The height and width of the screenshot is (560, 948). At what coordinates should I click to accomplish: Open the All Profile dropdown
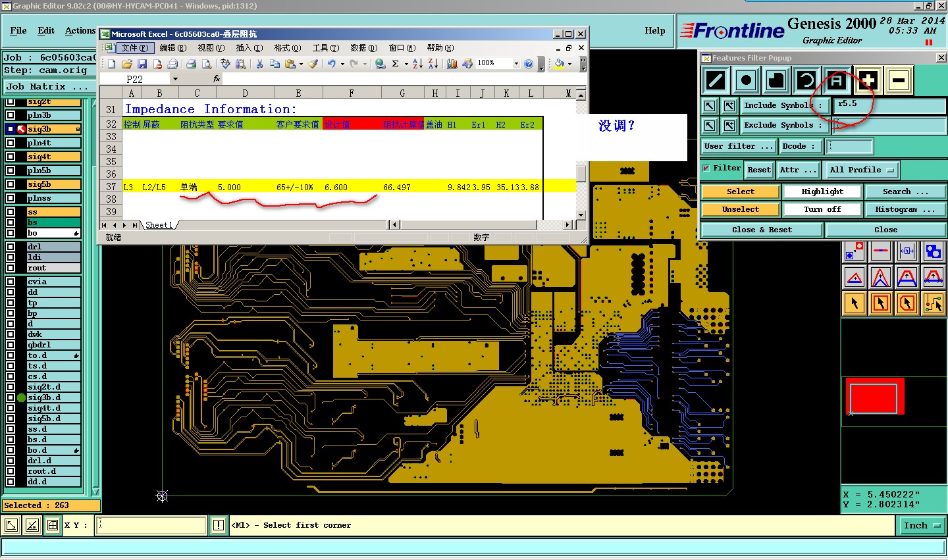(862, 170)
